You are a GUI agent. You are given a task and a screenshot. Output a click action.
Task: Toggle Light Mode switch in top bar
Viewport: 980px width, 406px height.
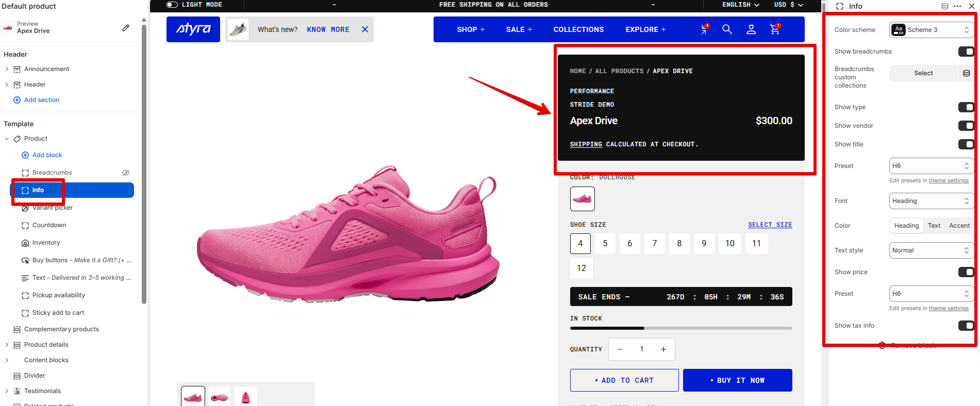pos(172,5)
